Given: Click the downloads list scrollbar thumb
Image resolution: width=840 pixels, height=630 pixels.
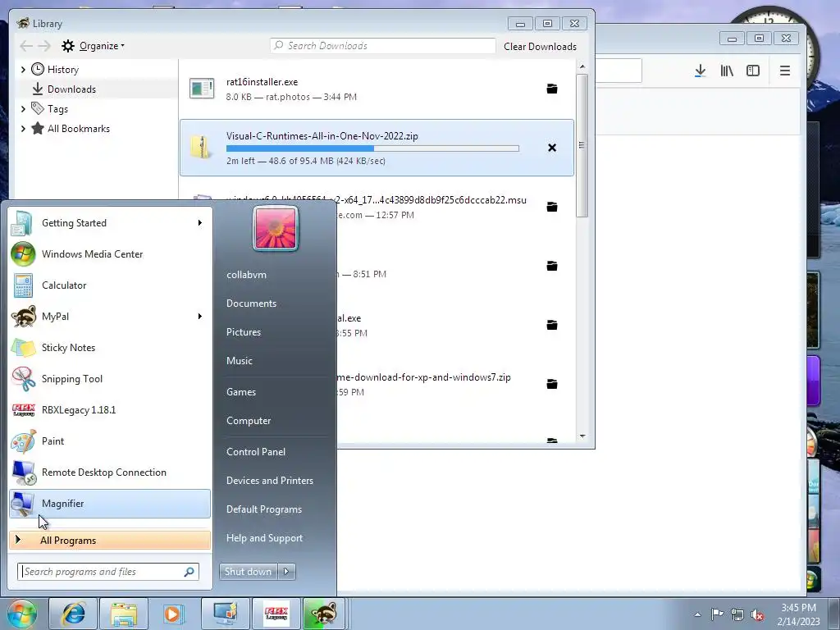Looking at the screenshot, I should pyautogui.click(x=582, y=145).
